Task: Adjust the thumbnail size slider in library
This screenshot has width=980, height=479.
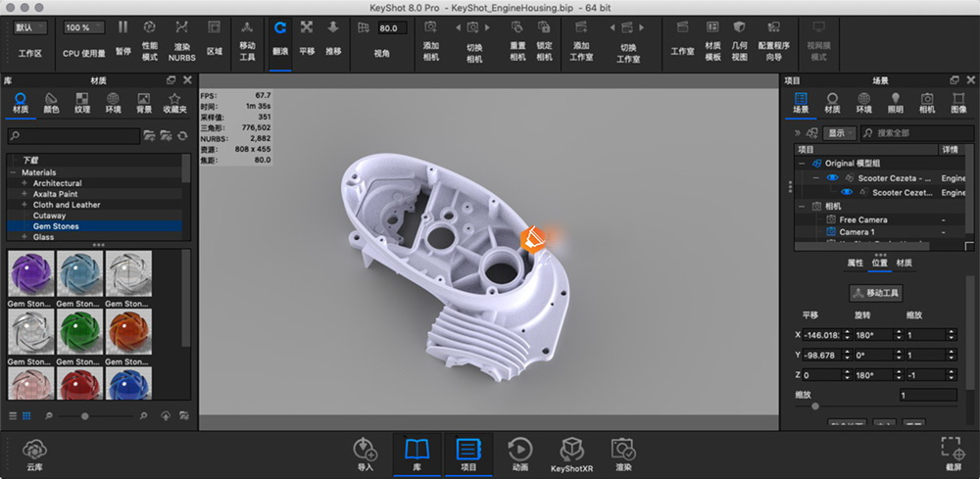Action: [x=85, y=416]
